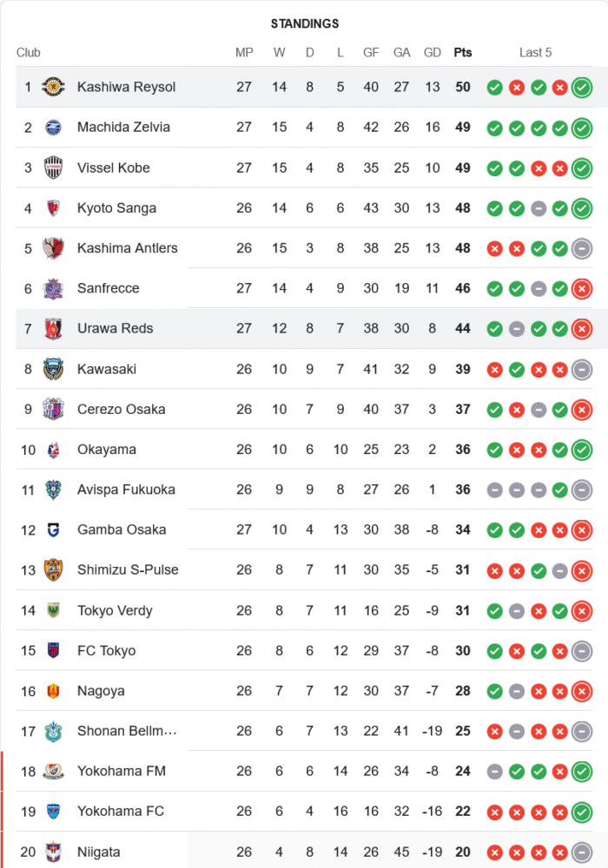This screenshot has width=608, height=868.
Task: Click the Nagoya club badge
Action: (54, 691)
